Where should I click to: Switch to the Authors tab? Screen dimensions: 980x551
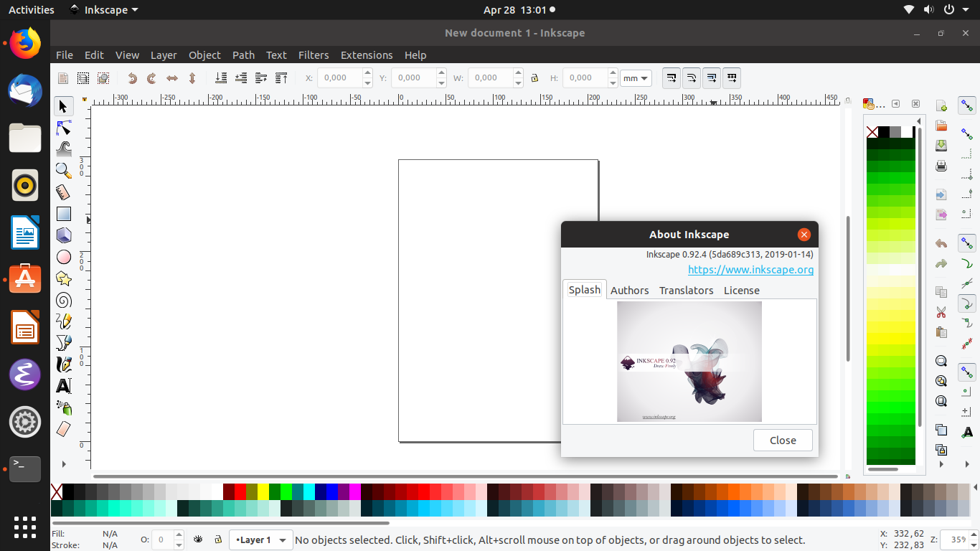629,290
